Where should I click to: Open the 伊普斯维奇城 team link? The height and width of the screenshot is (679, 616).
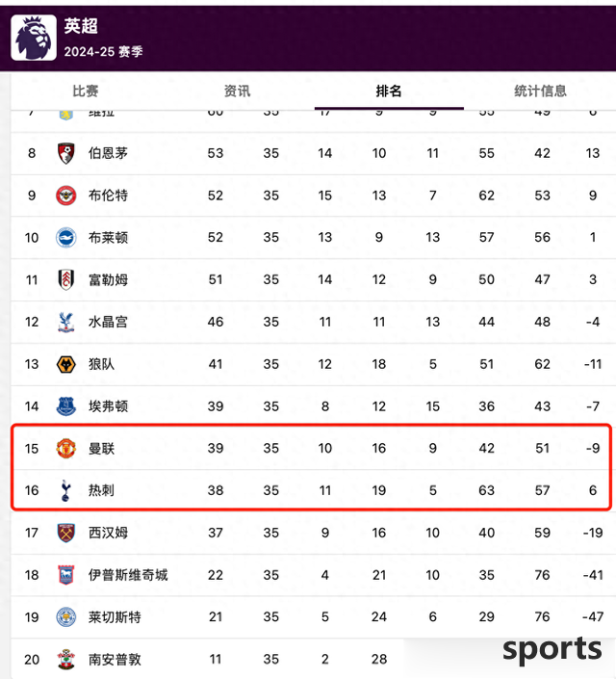[x=128, y=575]
